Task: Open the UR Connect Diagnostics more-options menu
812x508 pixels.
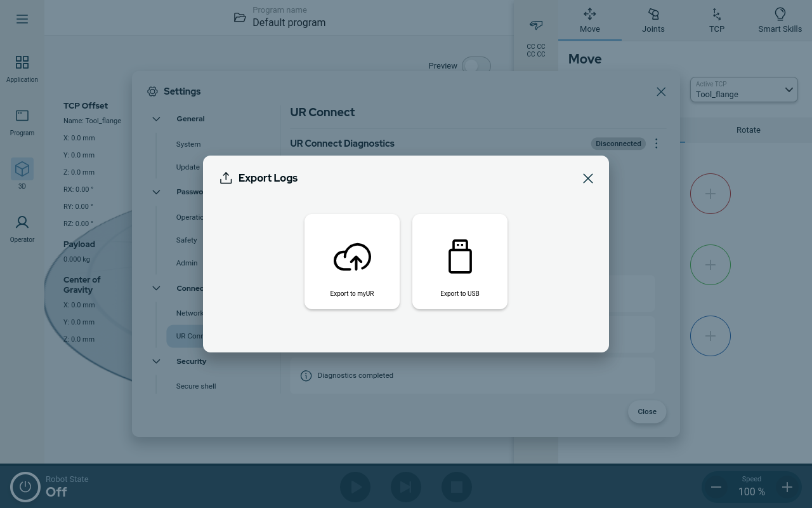Action: point(657,144)
